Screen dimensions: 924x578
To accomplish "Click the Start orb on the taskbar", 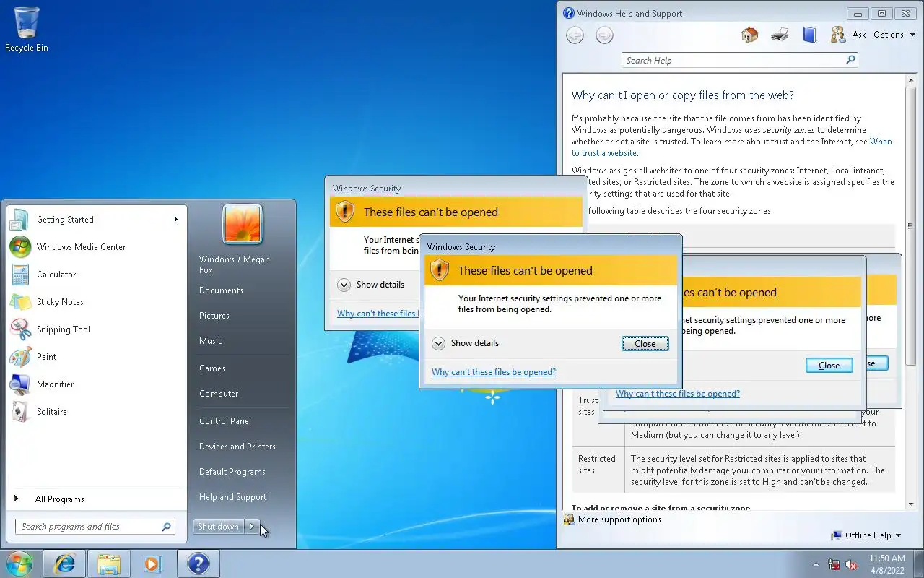I will coord(19,564).
